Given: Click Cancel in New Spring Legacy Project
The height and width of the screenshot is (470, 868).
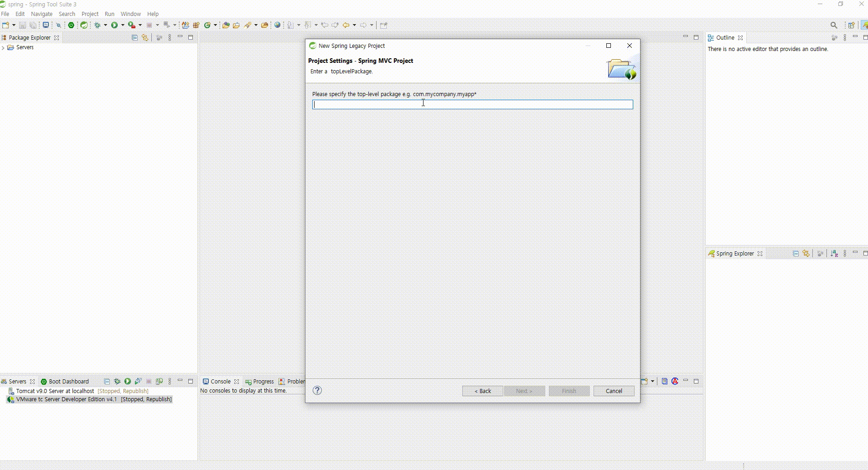Looking at the screenshot, I should (x=614, y=391).
